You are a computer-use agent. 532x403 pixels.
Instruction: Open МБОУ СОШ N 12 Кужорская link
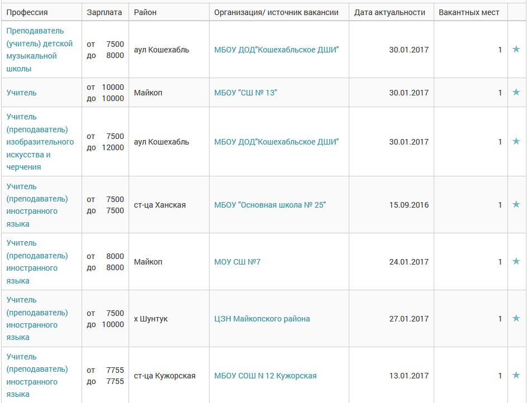pos(265,376)
